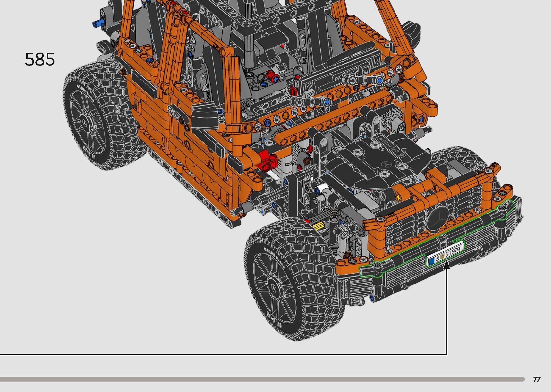Click the step number 585
This screenshot has height=392, width=551.
40,59
